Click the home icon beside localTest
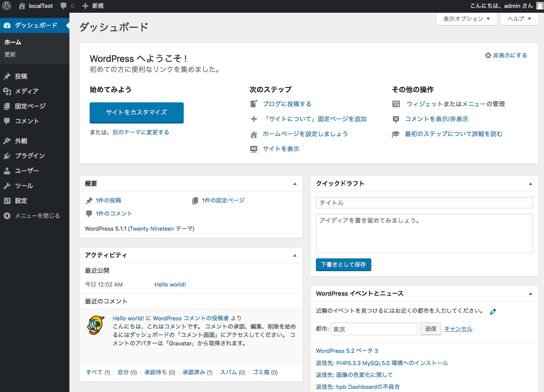 click(22, 6)
